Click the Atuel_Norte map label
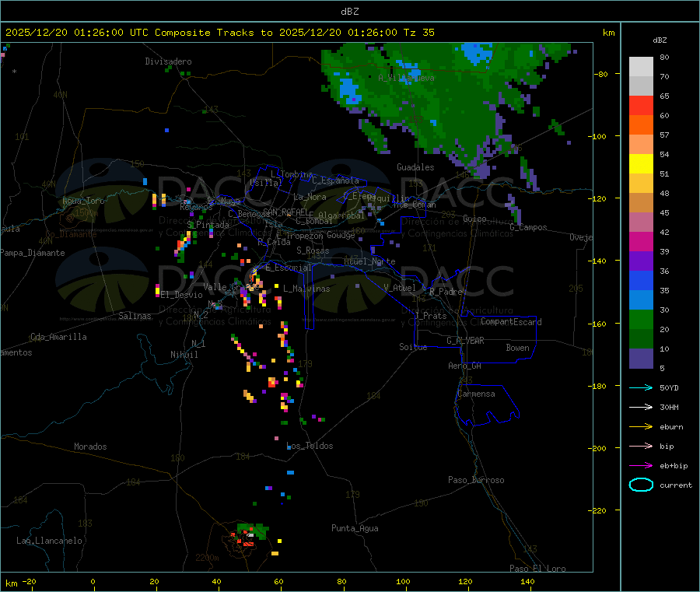 tap(369, 261)
